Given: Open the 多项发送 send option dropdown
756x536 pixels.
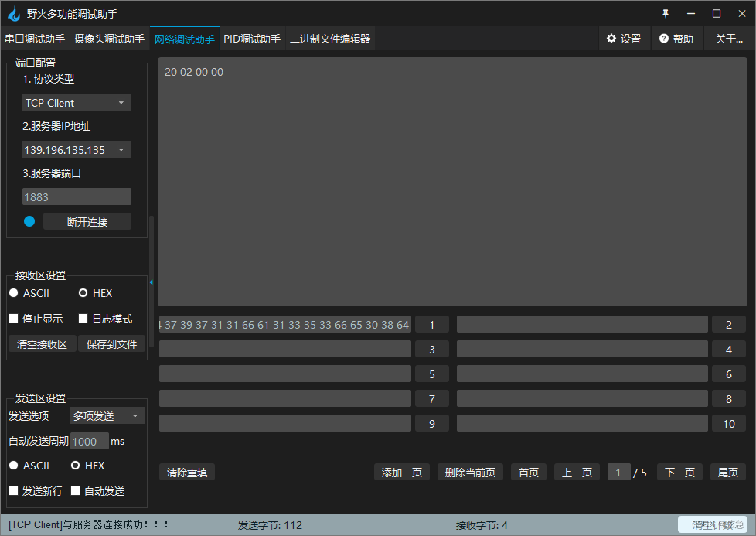Looking at the screenshot, I should point(107,416).
